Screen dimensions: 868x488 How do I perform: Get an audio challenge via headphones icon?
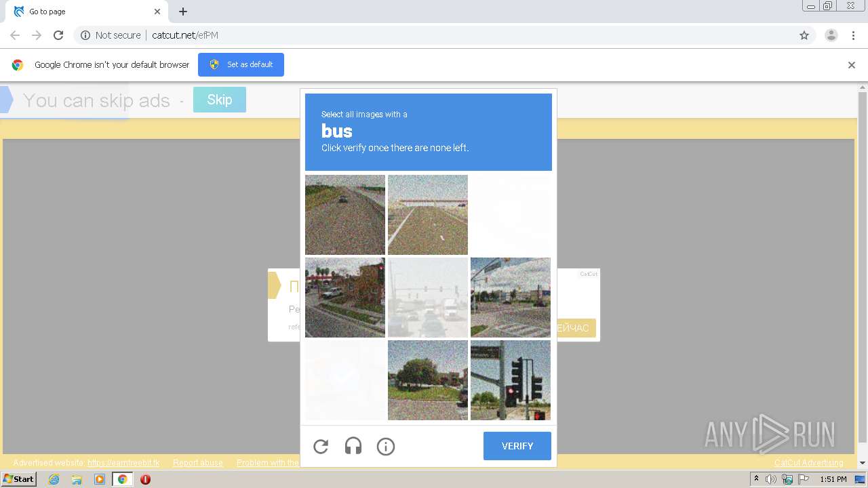353,446
